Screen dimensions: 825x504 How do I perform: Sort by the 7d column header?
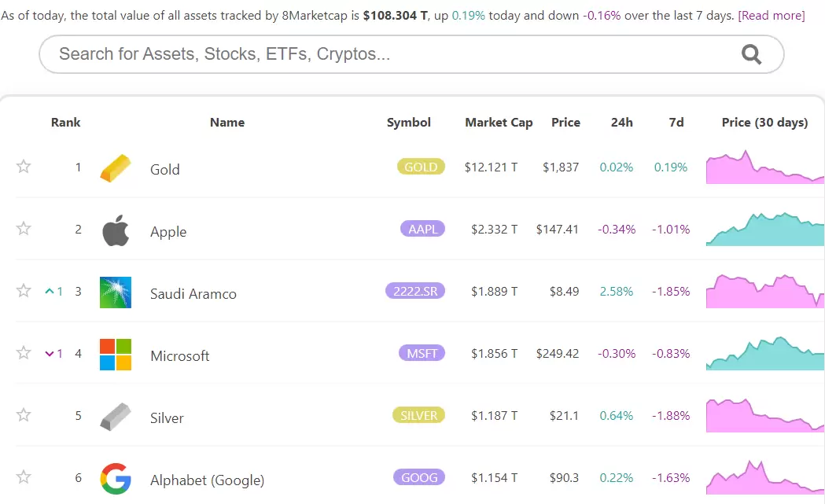click(x=676, y=123)
